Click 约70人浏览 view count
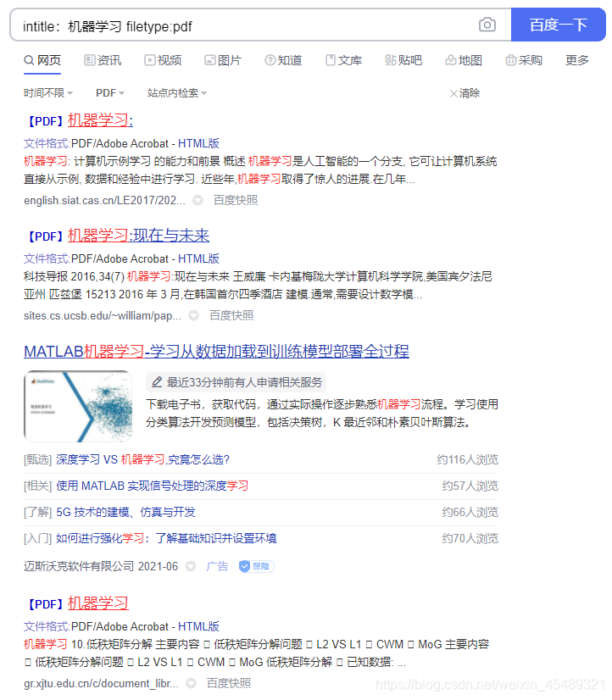 [470, 539]
